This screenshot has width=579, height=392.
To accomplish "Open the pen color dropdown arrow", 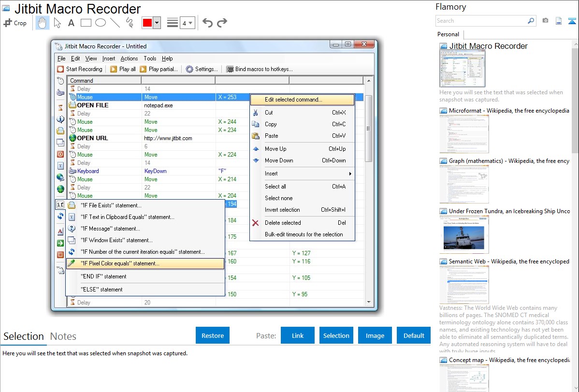I will click(x=156, y=22).
